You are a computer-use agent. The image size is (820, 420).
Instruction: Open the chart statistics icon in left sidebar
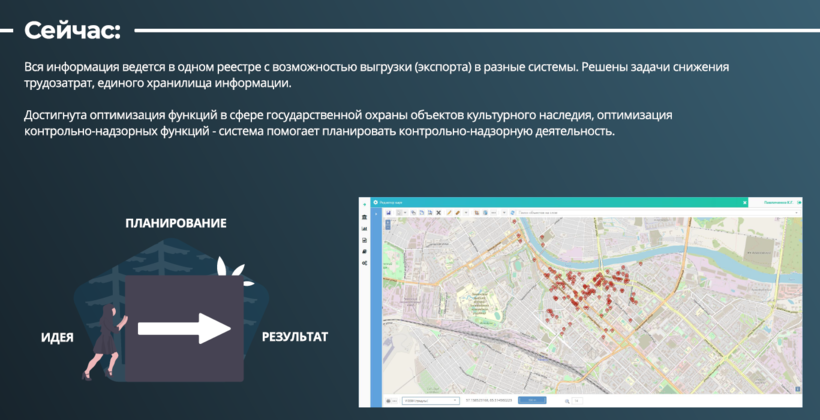click(x=364, y=229)
